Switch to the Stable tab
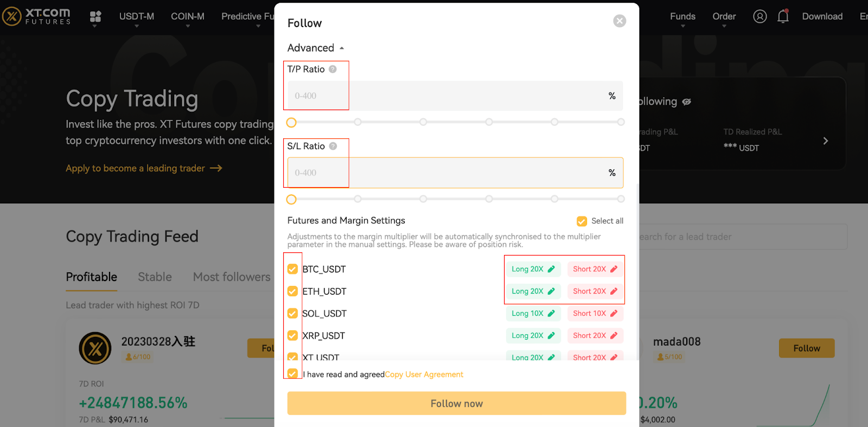868x427 pixels. (155, 277)
